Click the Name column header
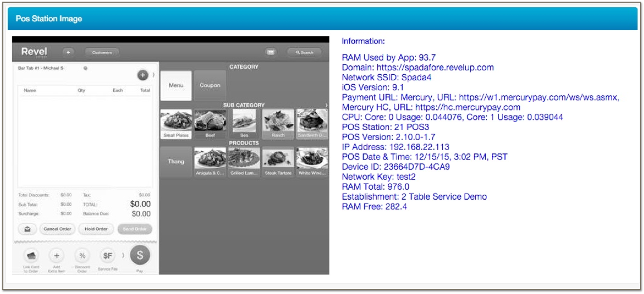Image resolution: width=644 pixels, height=294 pixels. pos(30,90)
